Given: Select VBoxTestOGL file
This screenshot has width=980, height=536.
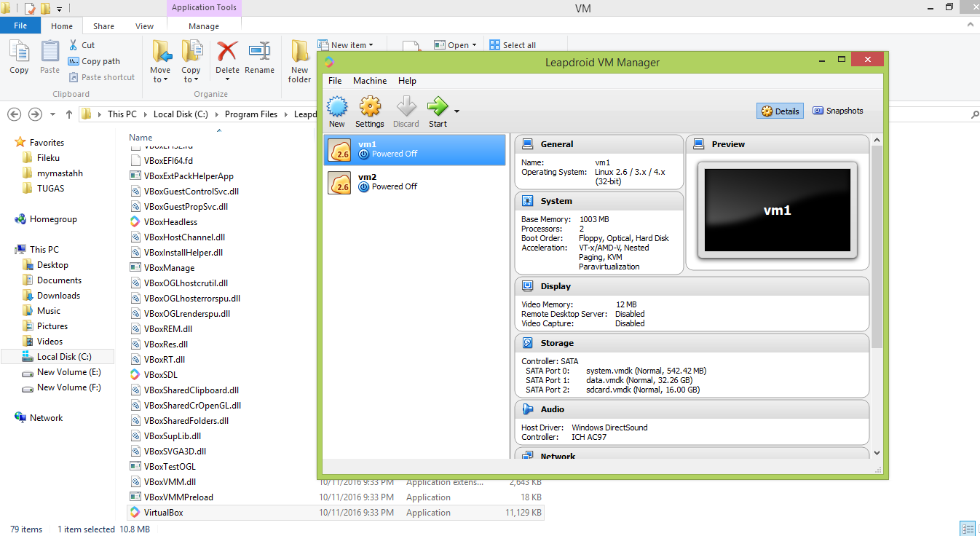Looking at the screenshot, I should point(170,467).
